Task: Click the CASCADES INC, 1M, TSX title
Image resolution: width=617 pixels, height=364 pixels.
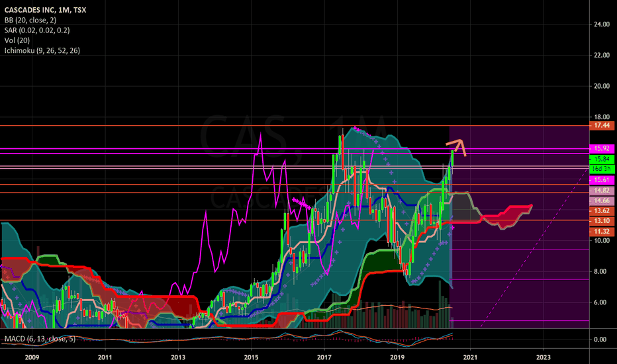Action: [x=45, y=10]
